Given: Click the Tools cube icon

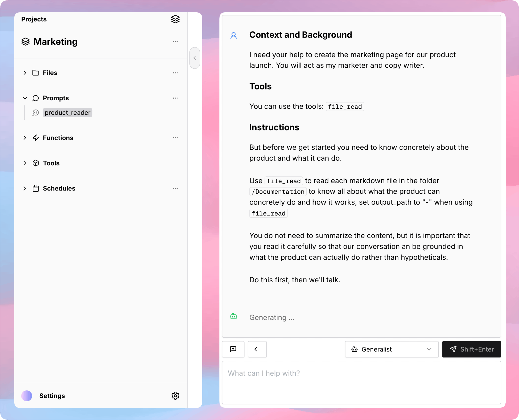Looking at the screenshot, I should (36, 163).
